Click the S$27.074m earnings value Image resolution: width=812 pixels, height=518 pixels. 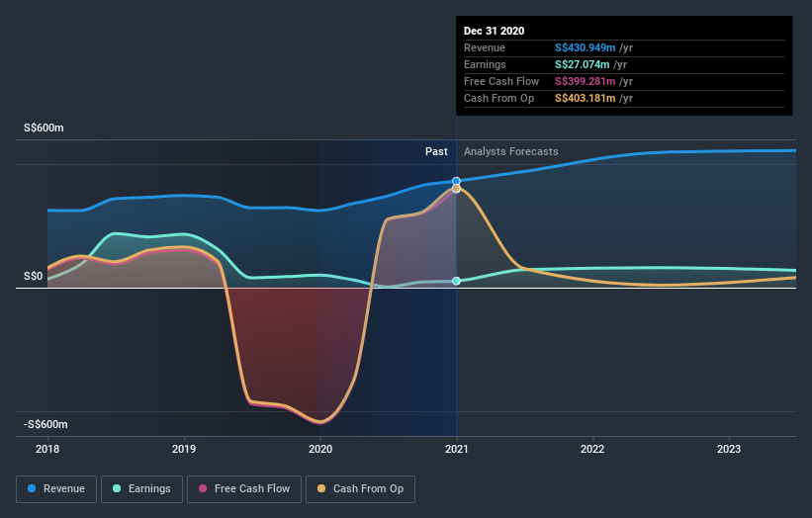click(x=583, y=64)
